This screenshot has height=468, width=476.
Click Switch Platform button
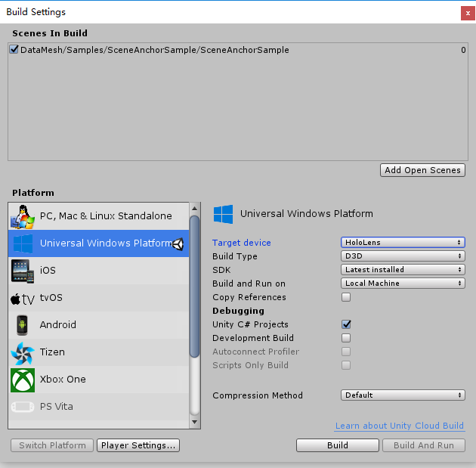tap(52, 445)
